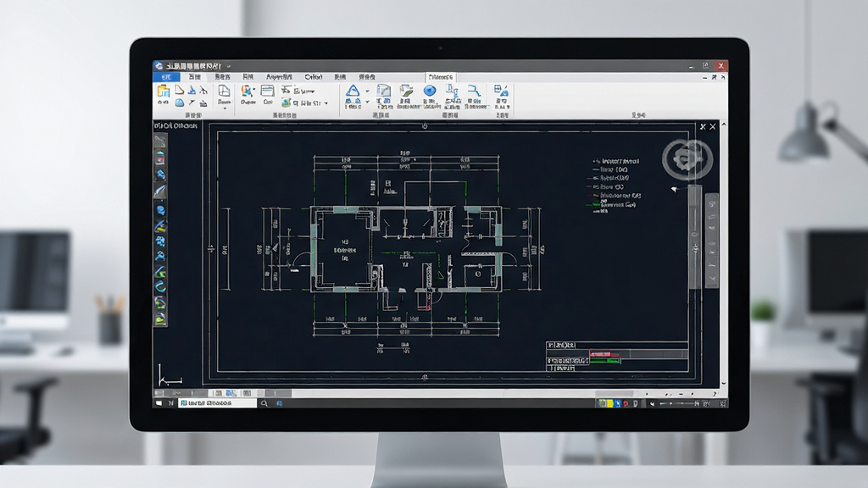Click the blue dome-shaped icon in ribbon
The height and width of the screenshot is (488, 868).
pyautogui.click(x=180, y=103)
